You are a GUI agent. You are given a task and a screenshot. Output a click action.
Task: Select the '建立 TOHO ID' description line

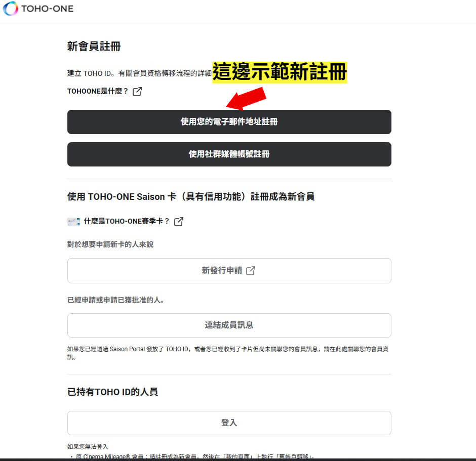coord(139,73)
